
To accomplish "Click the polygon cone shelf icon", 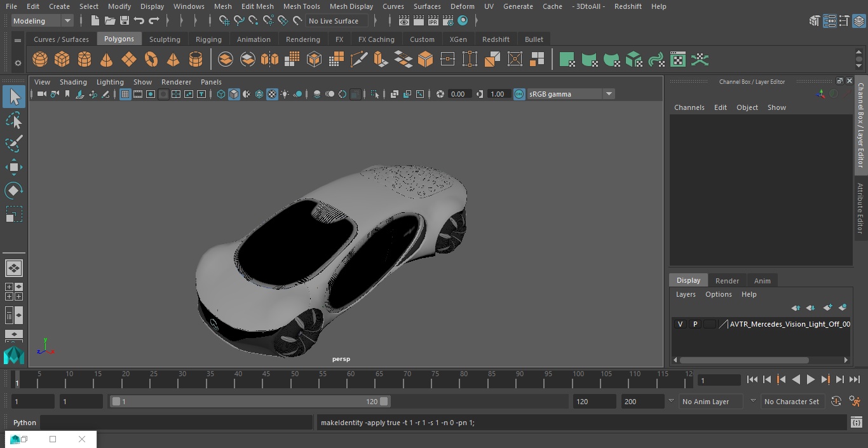I will pyautogui.click(x=107, y=60).
